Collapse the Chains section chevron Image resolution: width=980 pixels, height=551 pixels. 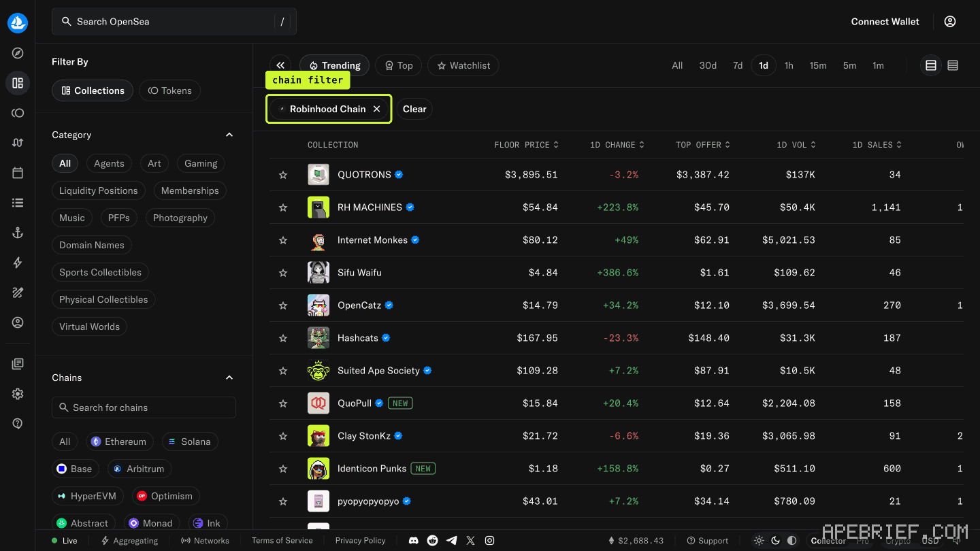coord(229,378)
